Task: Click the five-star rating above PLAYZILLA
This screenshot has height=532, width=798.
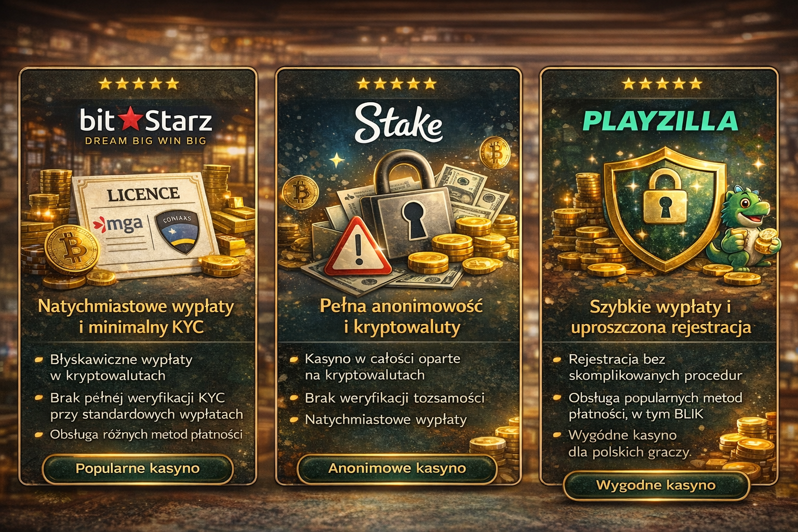Action: (x=662, y=83)
